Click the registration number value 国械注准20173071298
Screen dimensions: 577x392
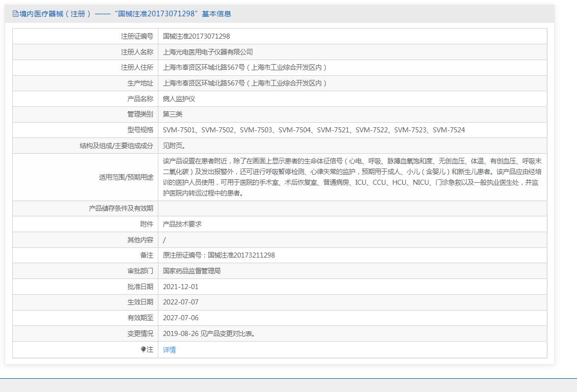pyautogui.click(x=196, y=36)
